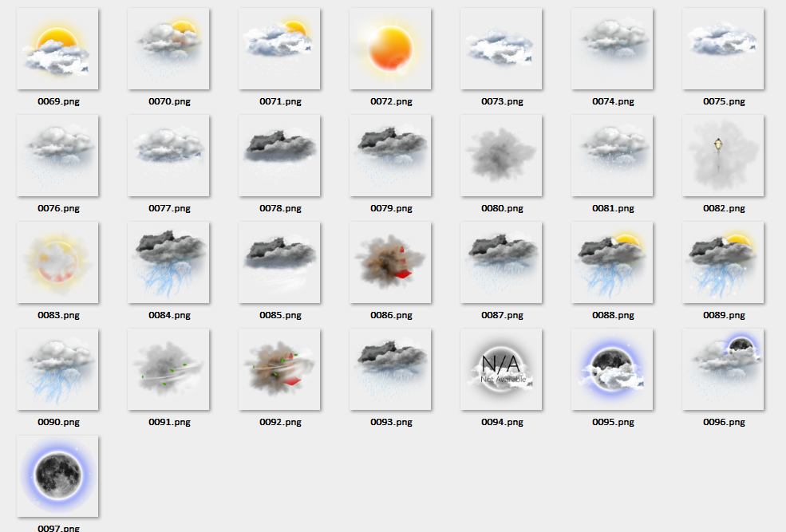This screenshot has height=532, width=786.
Task: Select the 0070.png rainy sun-cloud thumbnail
Action: 168,49
